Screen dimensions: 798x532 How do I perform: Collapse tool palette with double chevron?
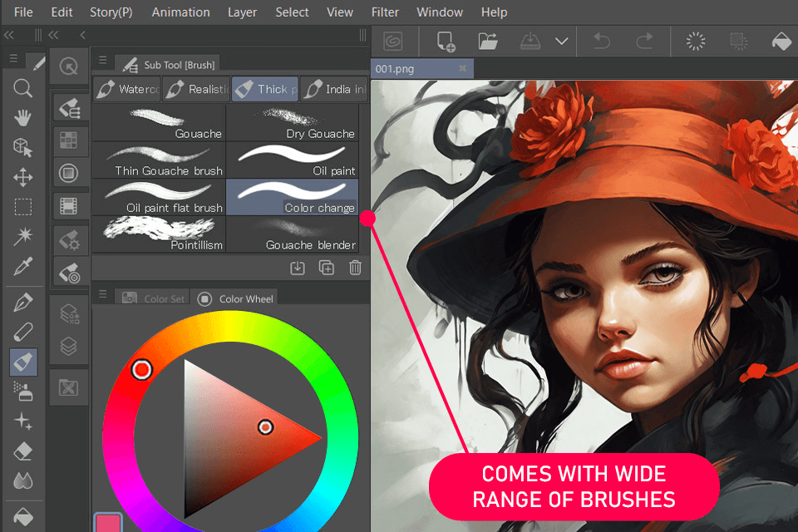coord(9,35)
